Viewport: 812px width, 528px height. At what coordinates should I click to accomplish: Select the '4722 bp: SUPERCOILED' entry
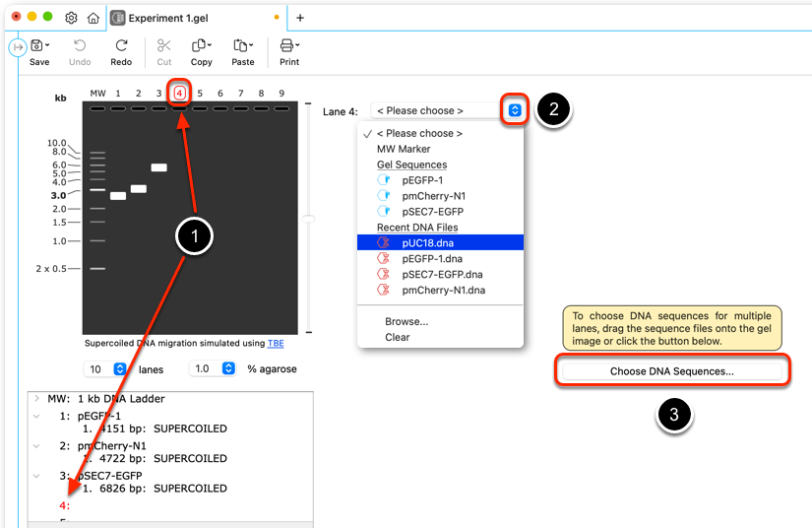155,459
